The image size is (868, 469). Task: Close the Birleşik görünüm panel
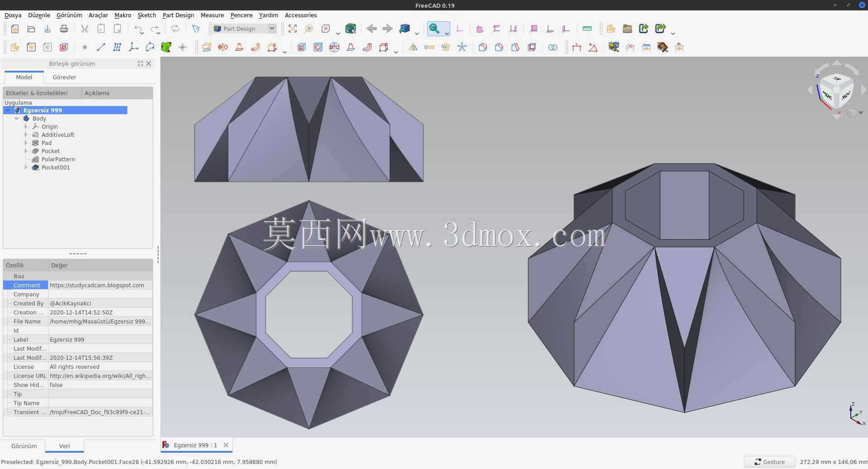(149, 63)
